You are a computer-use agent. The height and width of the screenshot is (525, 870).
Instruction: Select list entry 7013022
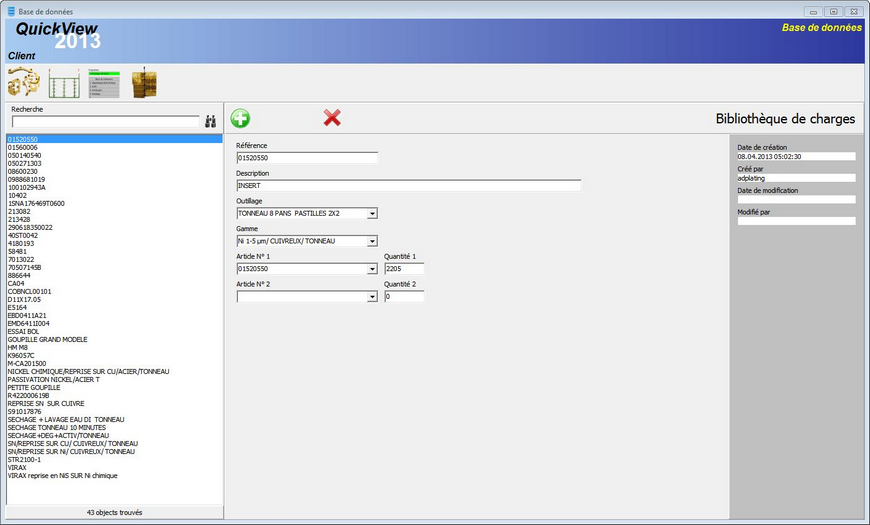(114, 260)
